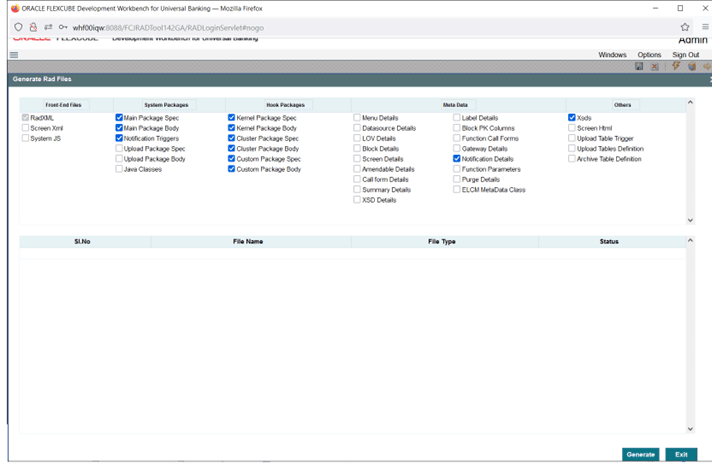Uncheck Notification Triggers

(x=119, y=138)
